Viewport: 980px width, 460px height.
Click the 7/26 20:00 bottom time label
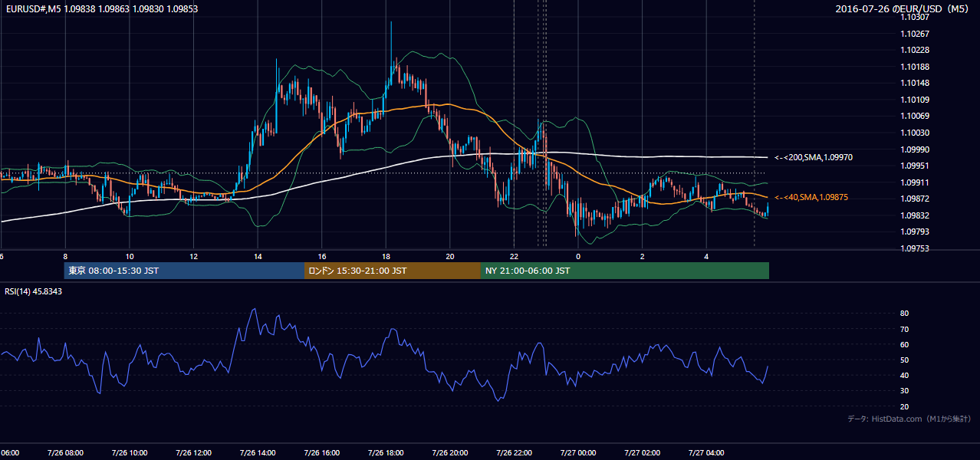[449, 452]
